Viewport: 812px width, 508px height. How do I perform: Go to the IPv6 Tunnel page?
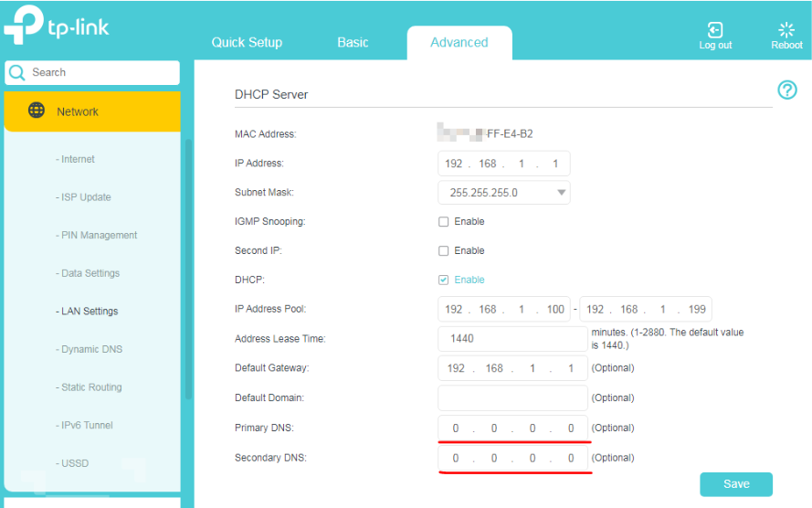pos(87,426)
